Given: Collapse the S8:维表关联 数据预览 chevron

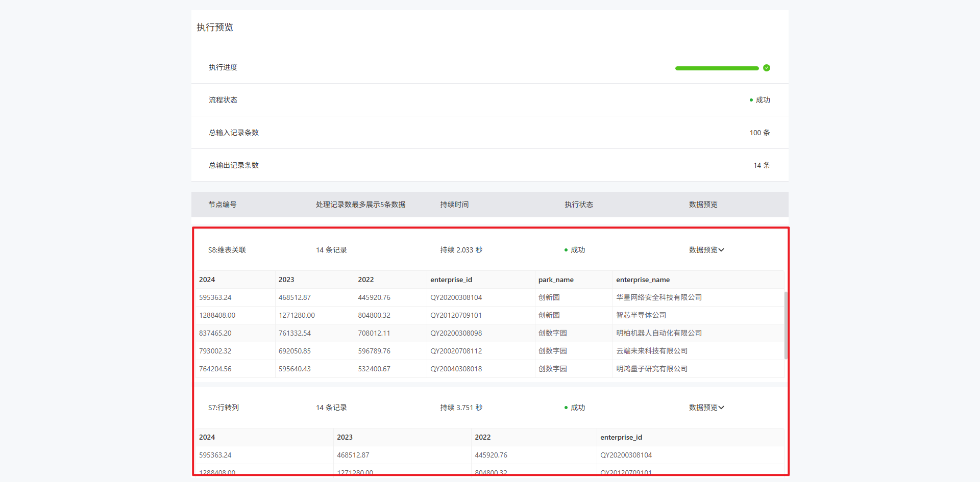Looking at the screenshot, I should tap(721, 250).
